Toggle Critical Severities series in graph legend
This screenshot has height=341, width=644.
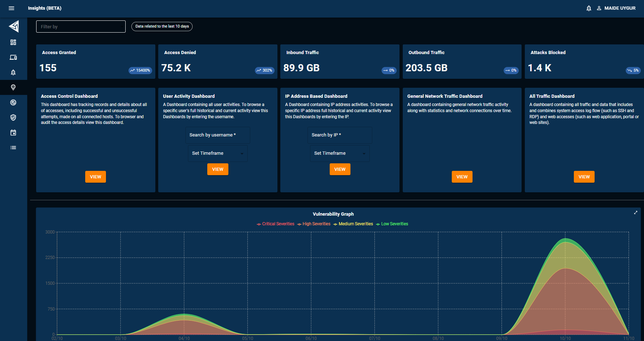pyautogui.click(x=275, y=224)
